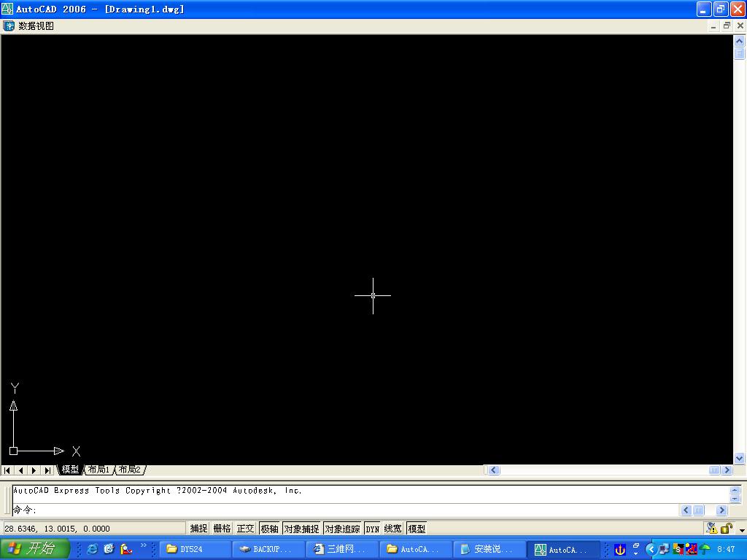
Task: Expand hidden system tray icons
Action: 651,550
